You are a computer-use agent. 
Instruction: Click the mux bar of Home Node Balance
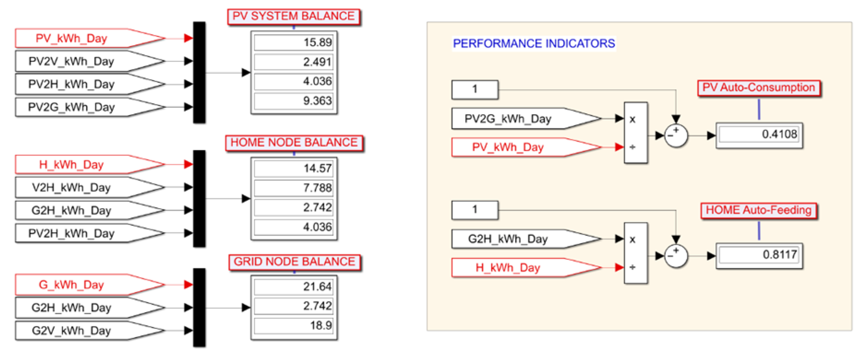199,199
